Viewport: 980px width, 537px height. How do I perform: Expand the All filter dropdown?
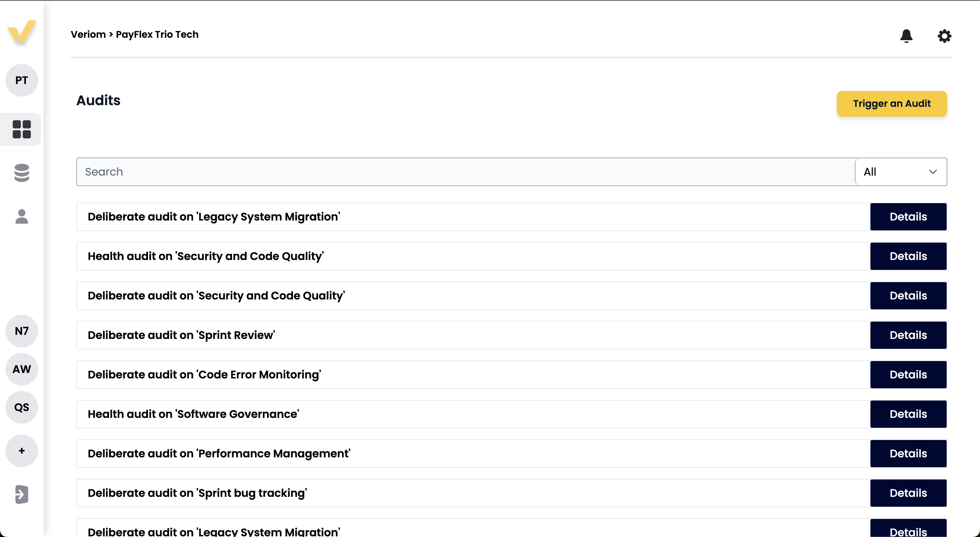(x=900, y=172)
